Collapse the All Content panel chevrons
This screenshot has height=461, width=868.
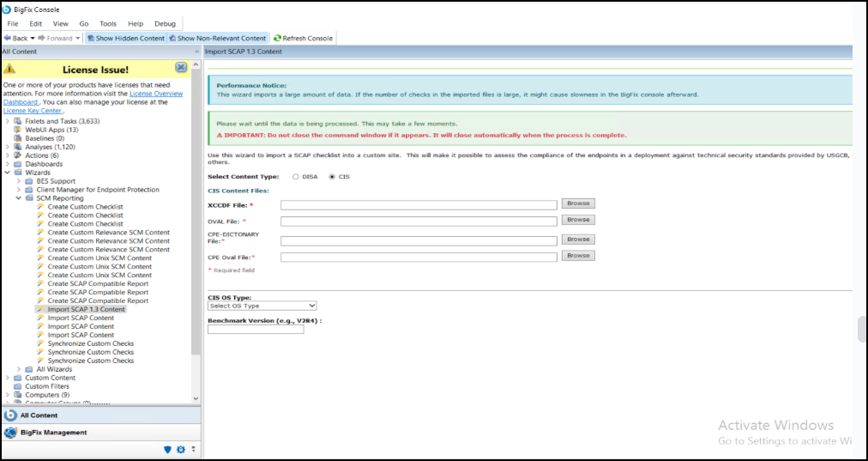pyautogui.click(x=197, y=52)
